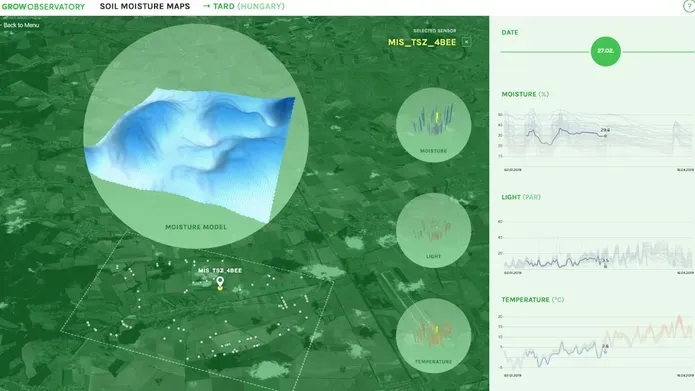Select the Soil Moisture Maps heading
This screenshot has height=391, width=695.
click(145, 6)
